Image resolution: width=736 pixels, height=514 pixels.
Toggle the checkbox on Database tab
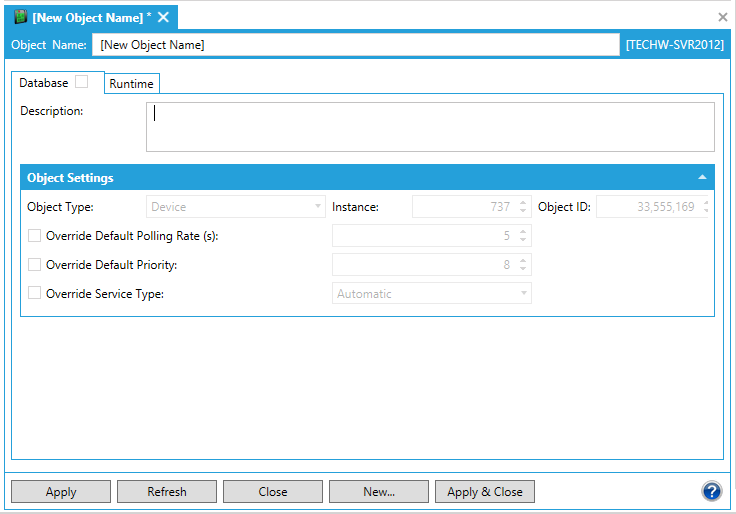pyautogui.click(x=82, y=82)
